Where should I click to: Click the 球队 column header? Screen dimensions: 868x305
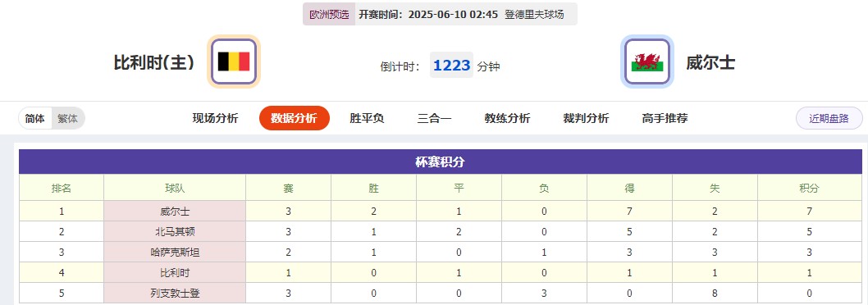175,189
